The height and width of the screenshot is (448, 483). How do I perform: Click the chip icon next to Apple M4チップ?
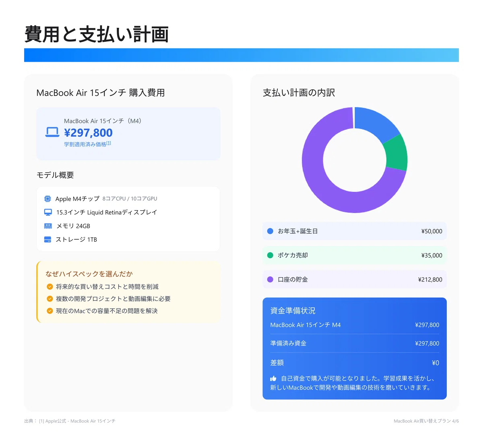click(x=47, y=199)
